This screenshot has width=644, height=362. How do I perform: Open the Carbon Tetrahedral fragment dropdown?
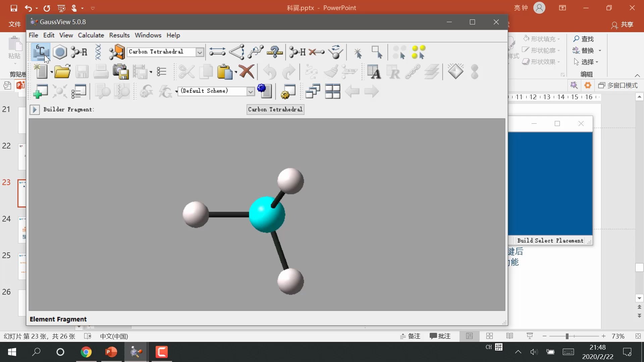[200, 52]
